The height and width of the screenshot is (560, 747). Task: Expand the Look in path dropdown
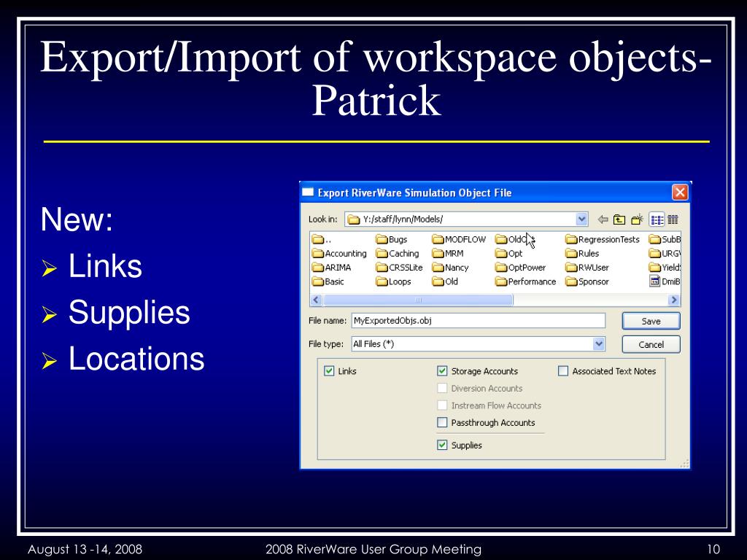click(x=581, y=219)
